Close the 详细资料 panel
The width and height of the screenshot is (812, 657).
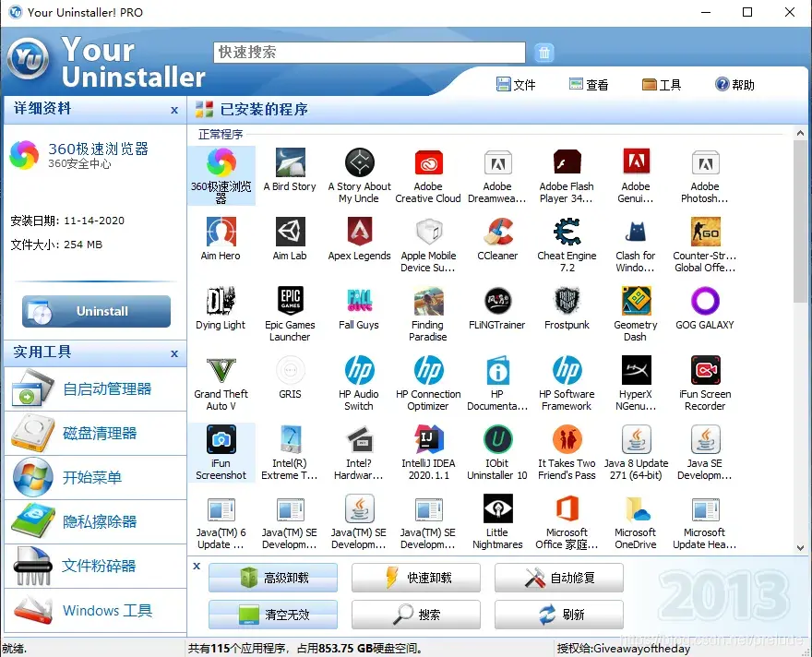point(174,110)
